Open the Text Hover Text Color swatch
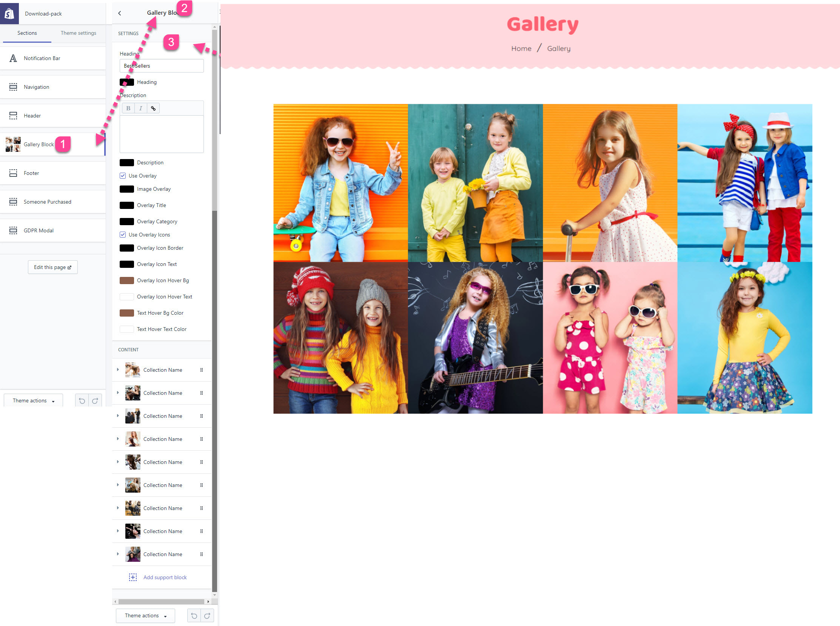Viewport: 840px width, 626px height. tap(127, 329)
